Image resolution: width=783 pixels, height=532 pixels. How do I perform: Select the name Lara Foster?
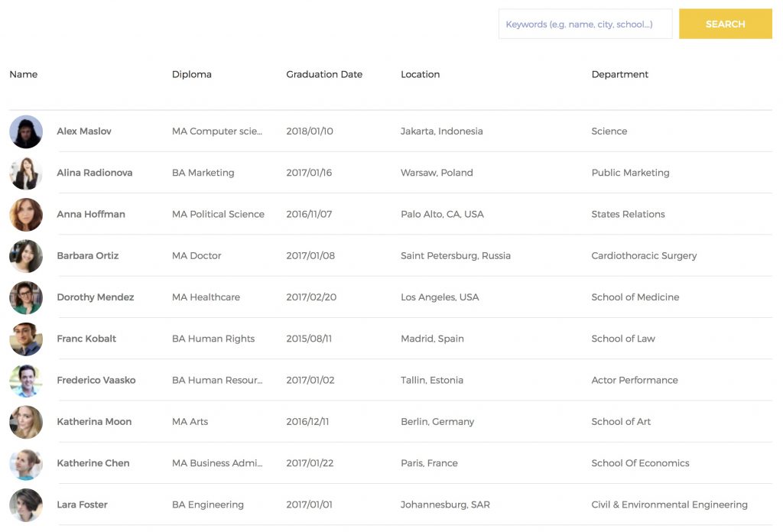pos(82,504)
